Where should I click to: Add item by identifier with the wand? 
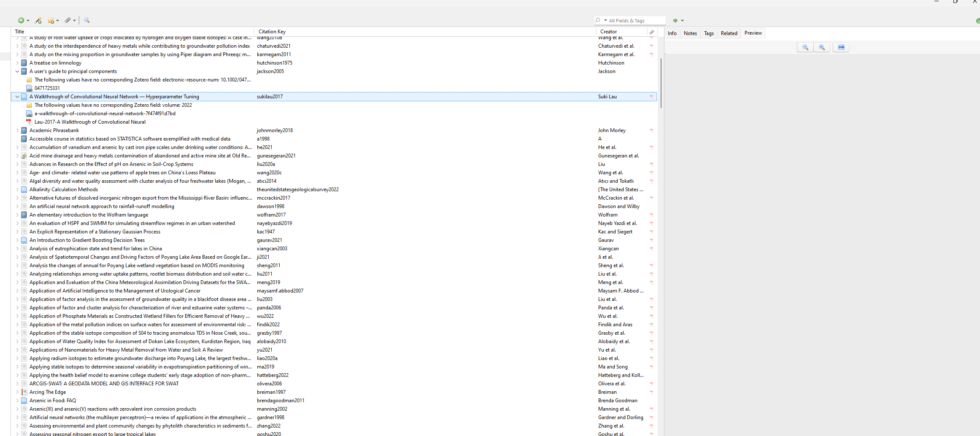pyautogui.click(x=38, y=20)
